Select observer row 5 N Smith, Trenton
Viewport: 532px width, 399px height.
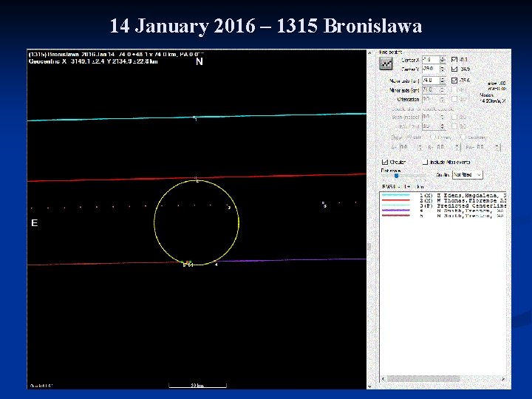point(443,216)
